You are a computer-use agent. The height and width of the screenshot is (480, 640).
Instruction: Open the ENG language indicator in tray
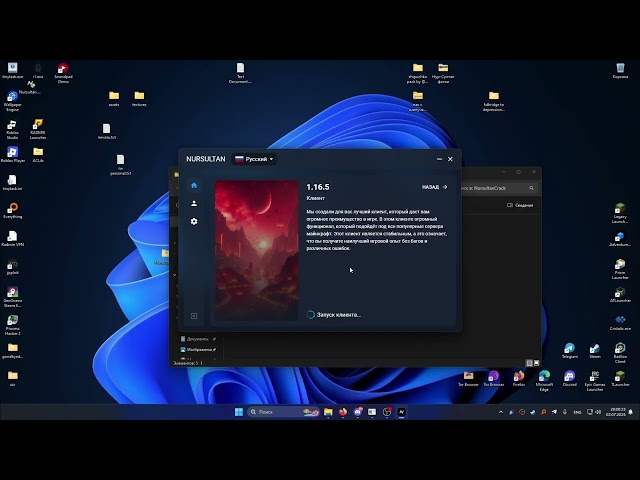pos(577,412)
